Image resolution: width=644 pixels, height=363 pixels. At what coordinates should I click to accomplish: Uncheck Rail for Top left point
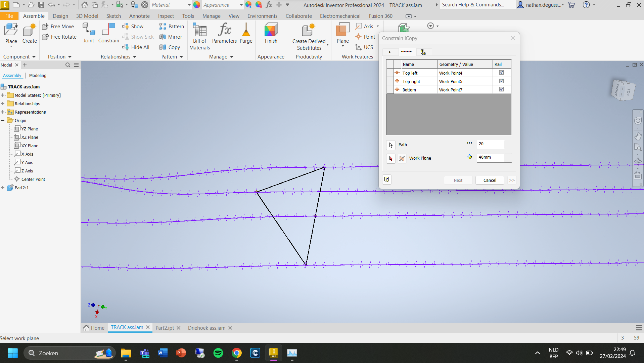pos(501,72)
